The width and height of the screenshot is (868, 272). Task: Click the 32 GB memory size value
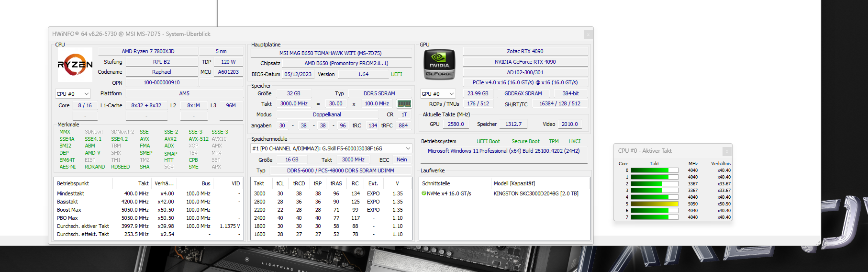click(x=293, y=93)
